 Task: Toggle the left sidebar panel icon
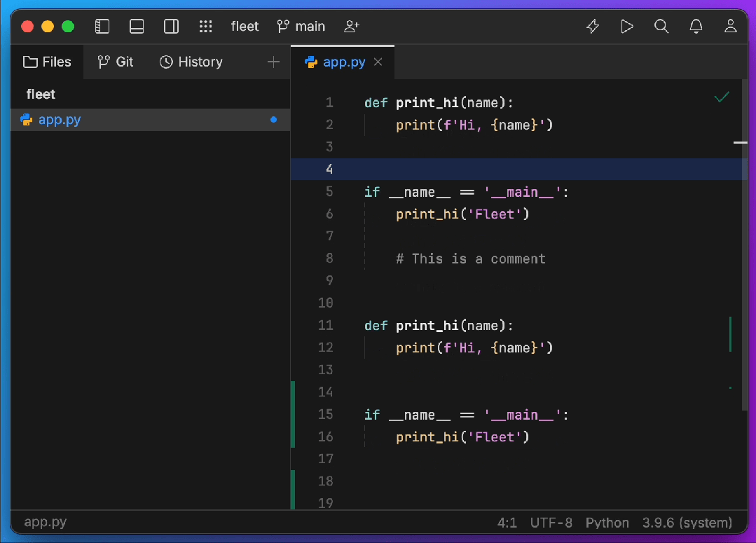[x=102, y=27]
